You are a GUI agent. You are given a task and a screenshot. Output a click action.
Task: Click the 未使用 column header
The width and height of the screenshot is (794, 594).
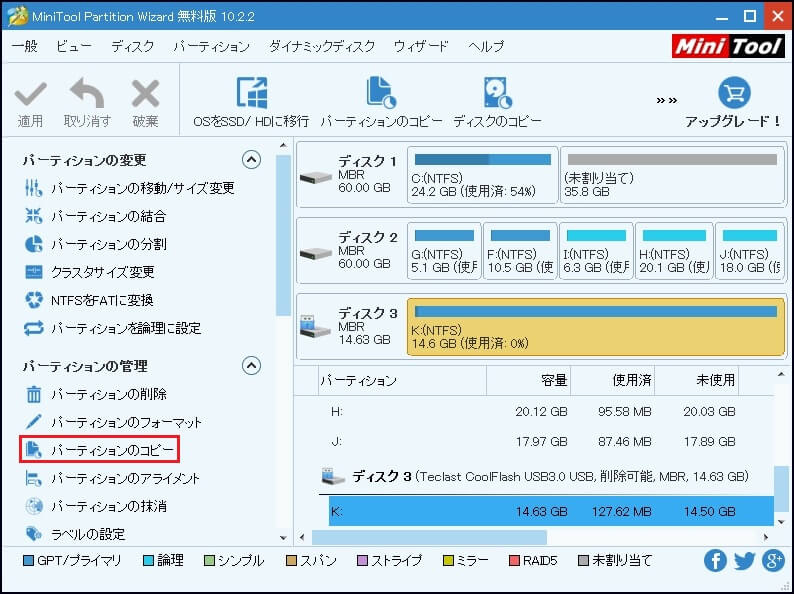click(x=696, y=380)
